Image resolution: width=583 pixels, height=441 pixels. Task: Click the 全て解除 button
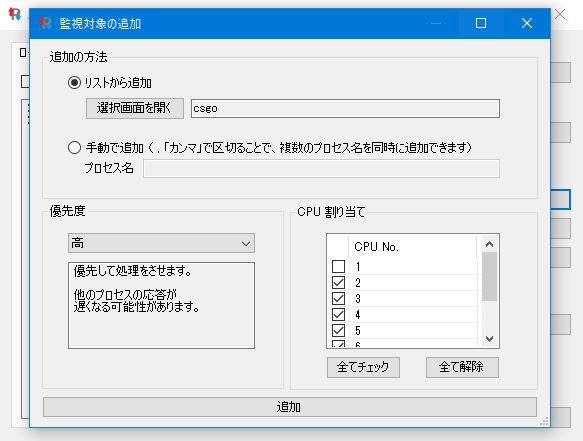tap(462, 367)
